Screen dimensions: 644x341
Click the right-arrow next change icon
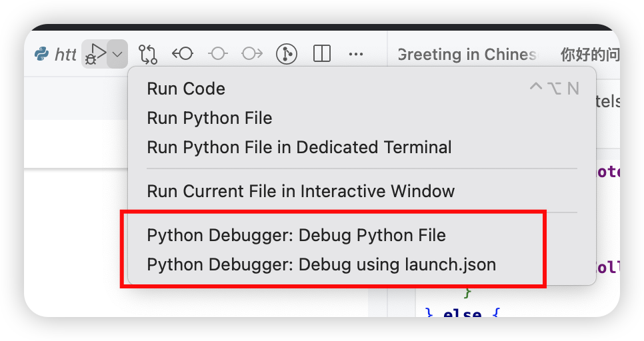pyautogui.click(x=252, y=54)
